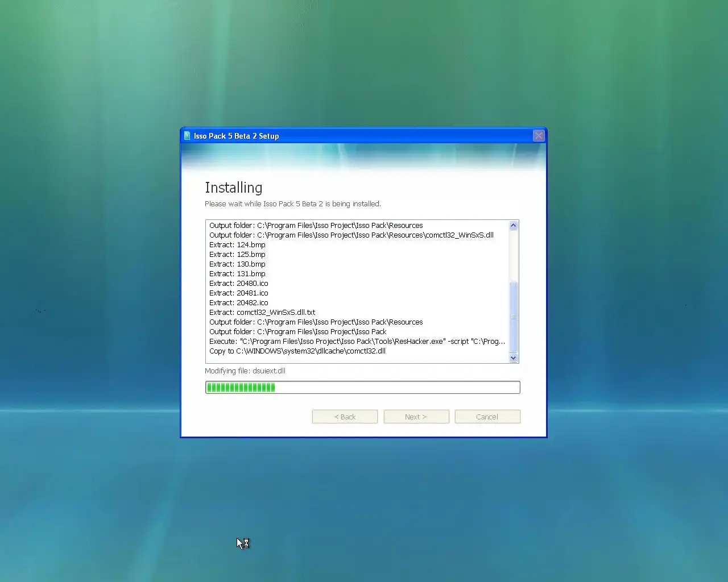Select the 'Extract: 124.bmp' log line
This screenshot has height=582, width=728.
click(x=237, y=245)
